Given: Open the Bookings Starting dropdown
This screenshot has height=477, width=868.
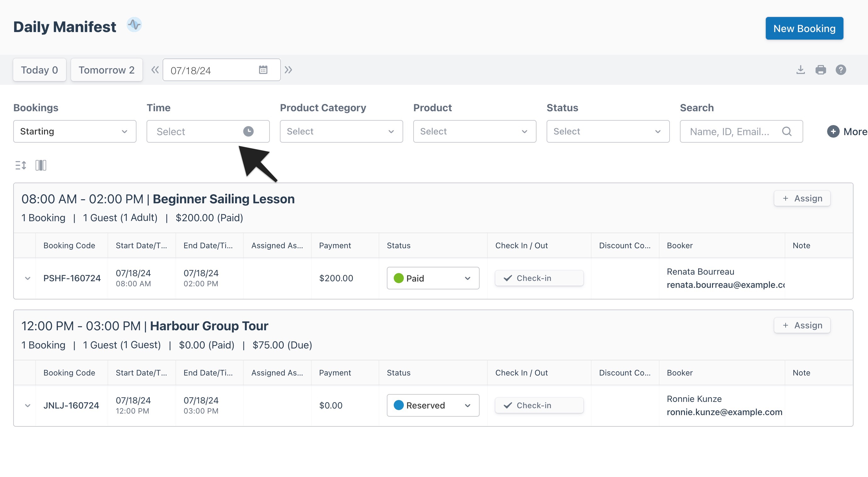Looking at the screenshot, I should tap(75, 131).
